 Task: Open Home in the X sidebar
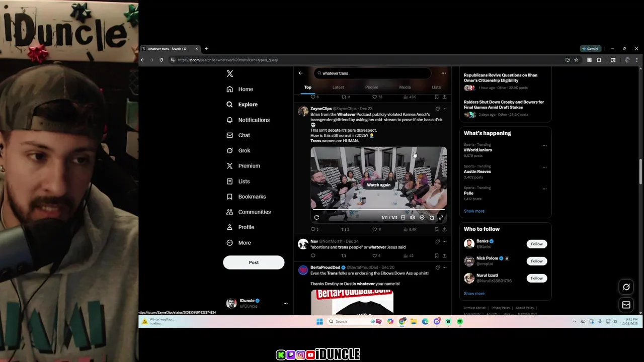pyautogui.click(x=240, y=89)
